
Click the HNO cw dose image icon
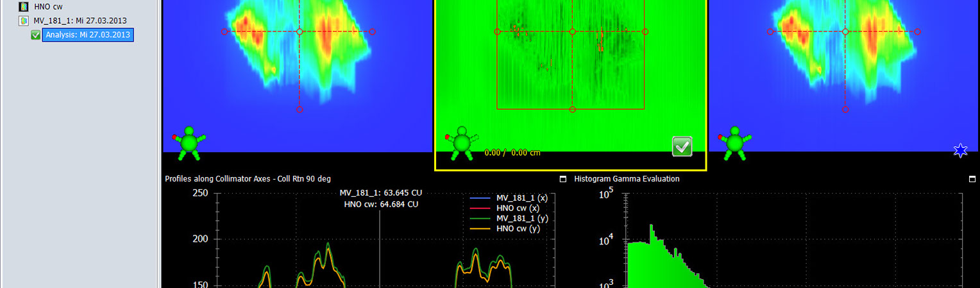(24, 6)
